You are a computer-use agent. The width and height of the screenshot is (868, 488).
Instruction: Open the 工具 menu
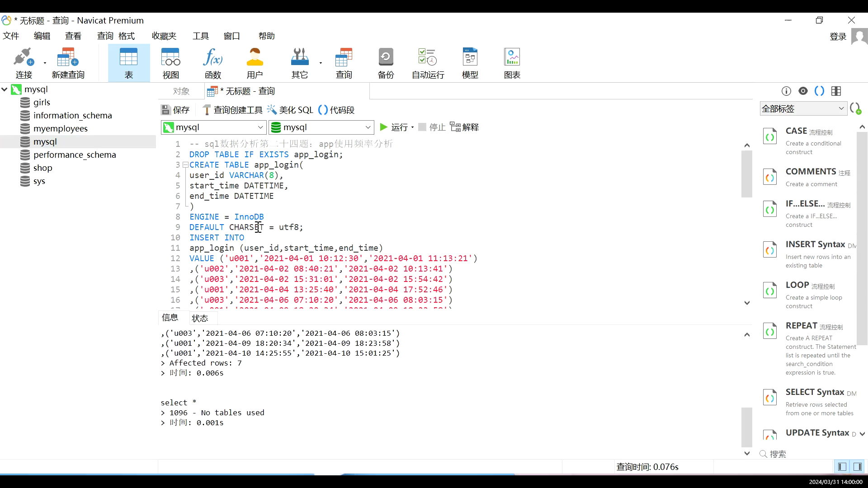click(x=201, y=36)
